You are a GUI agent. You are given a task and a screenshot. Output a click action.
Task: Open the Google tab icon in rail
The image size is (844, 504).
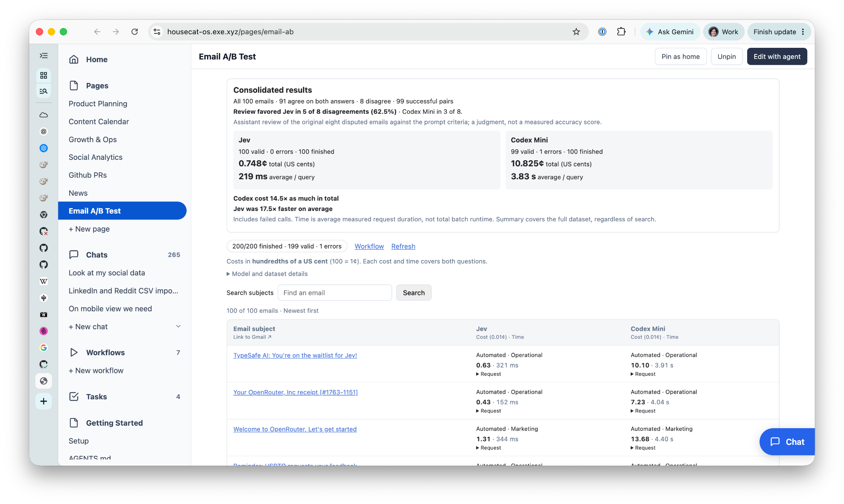click(x=44, y=348)
